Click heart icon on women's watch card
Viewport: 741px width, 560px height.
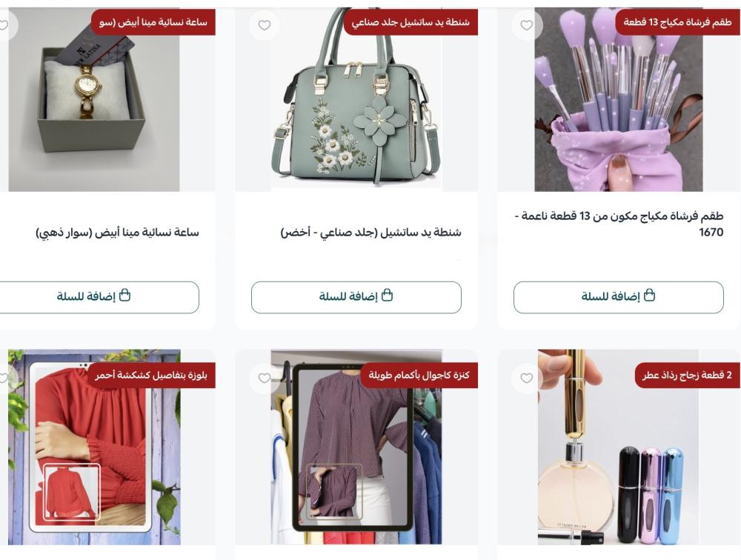(x=4, y=25)
